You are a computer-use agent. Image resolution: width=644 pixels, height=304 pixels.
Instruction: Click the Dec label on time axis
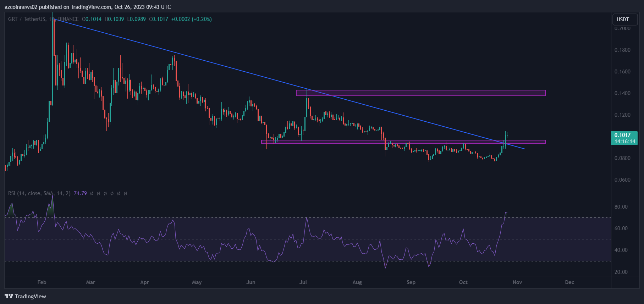pos(569,282)
